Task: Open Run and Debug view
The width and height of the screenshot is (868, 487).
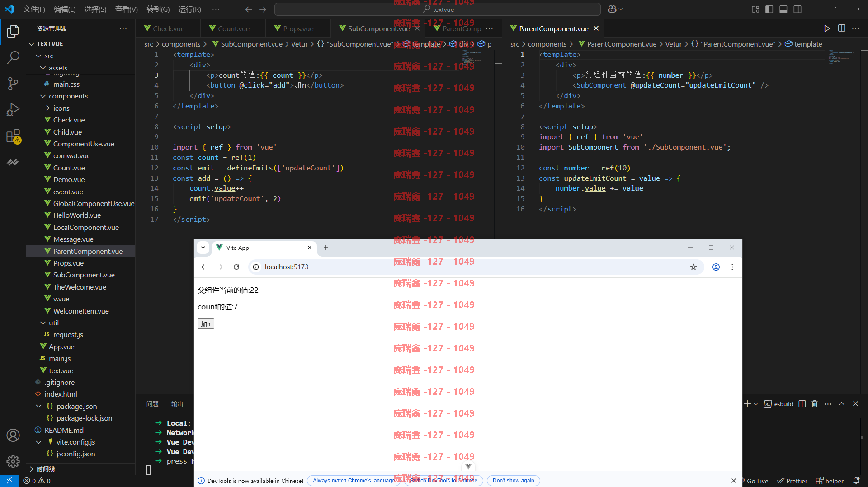Action: tap(13, 110)
